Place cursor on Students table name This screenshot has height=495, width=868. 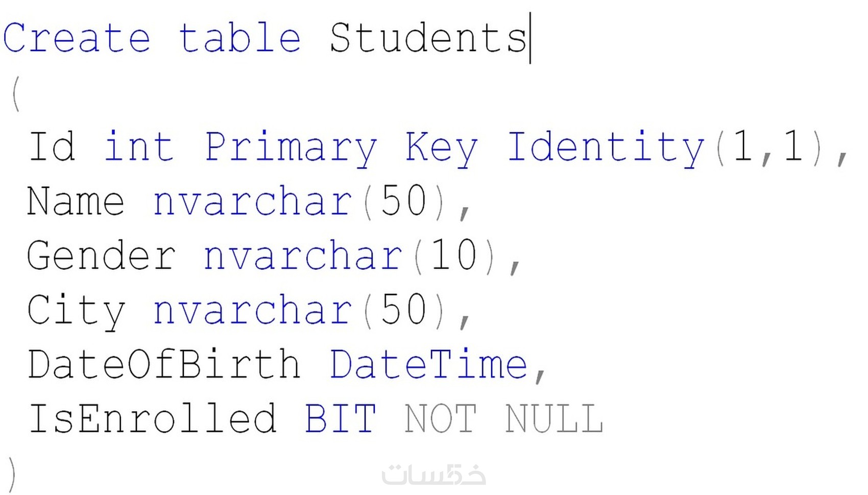click(x=428, y=38)
